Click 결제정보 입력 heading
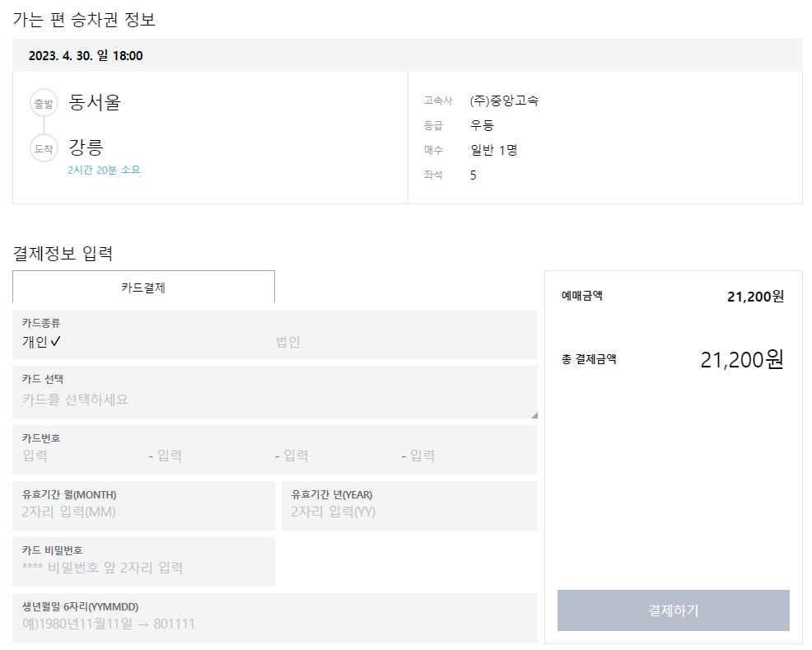This screenshot has height=650, width=812. coord(63,253)
